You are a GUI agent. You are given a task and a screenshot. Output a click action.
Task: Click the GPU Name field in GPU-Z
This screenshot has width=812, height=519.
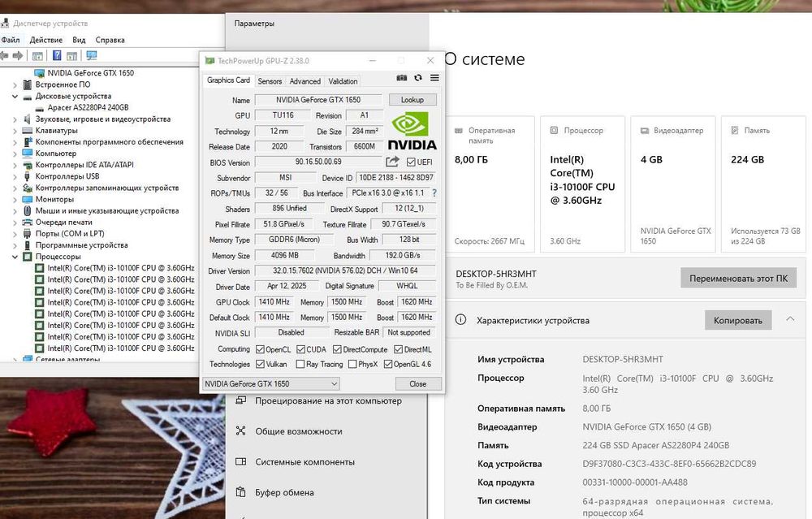coord(318,99)
